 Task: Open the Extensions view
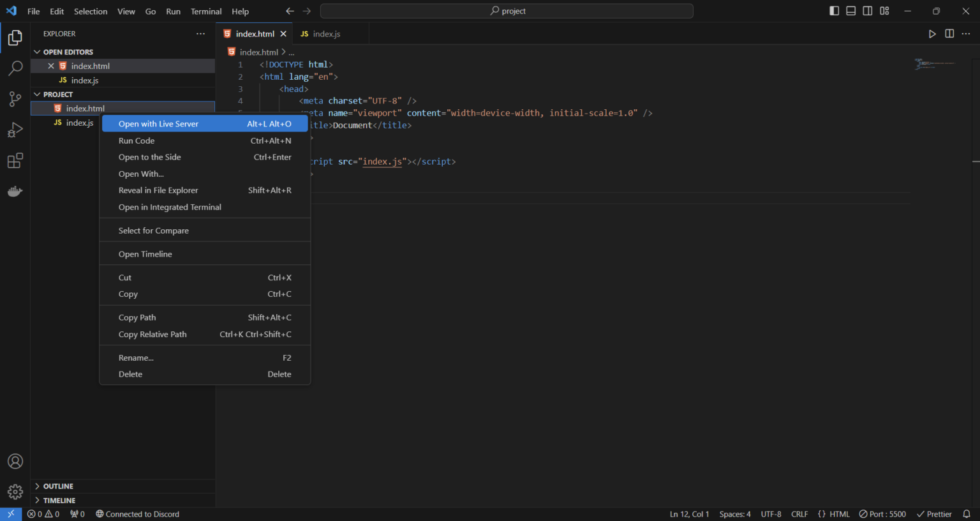tap(15, 161)
